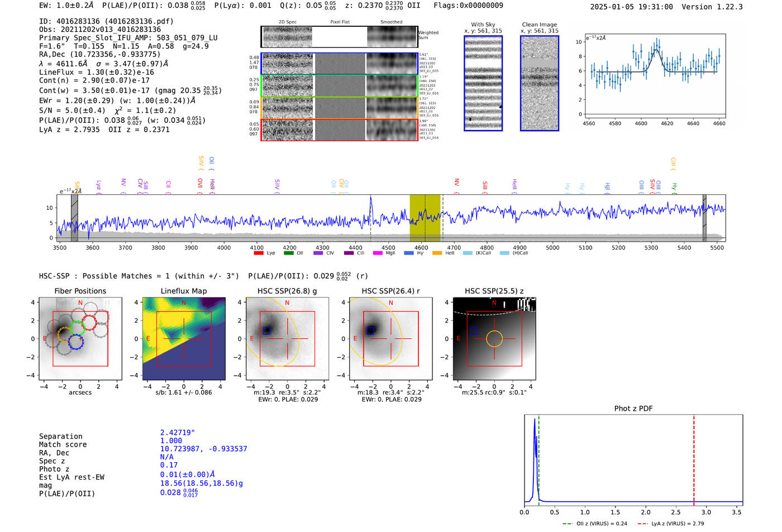Screen dimensions: 782x532
Task: Pick the blue Hγ legend swatch
Action: 409,253
